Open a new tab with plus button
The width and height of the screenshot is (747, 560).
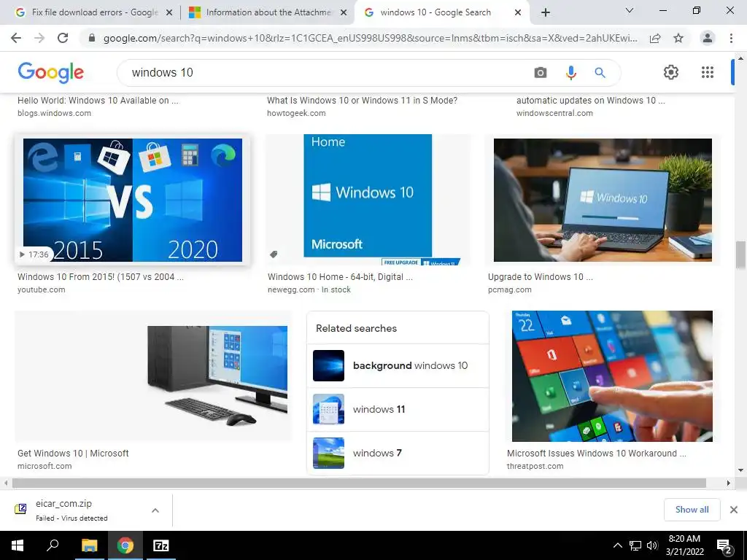tap(546, 12)
